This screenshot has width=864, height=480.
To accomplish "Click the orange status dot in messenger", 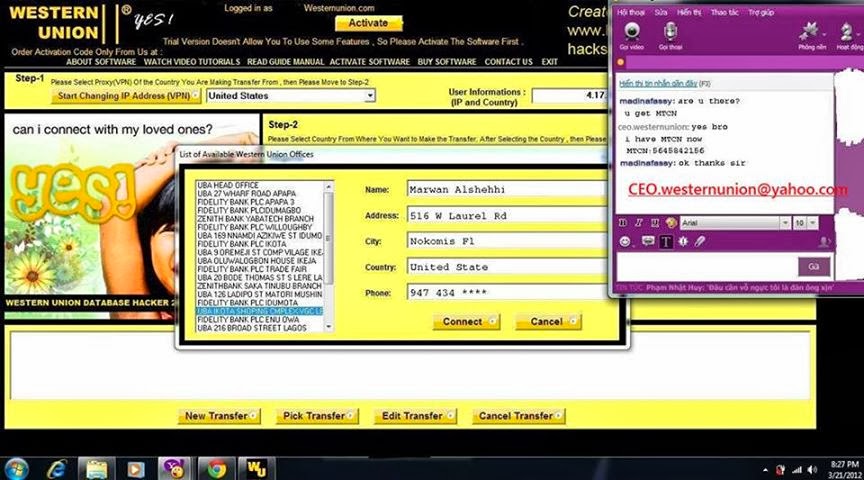I will (621, 62).
